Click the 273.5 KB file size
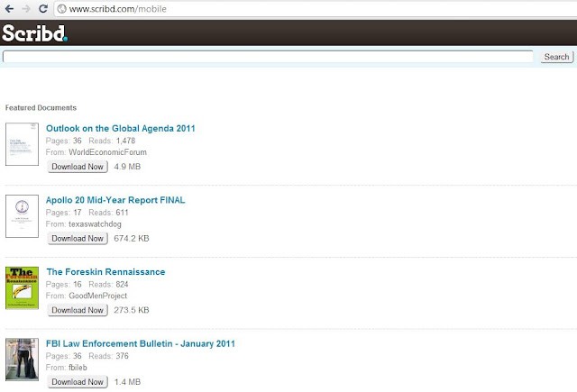Viewport: 577px width, 392px height. (x=132, y=310)
